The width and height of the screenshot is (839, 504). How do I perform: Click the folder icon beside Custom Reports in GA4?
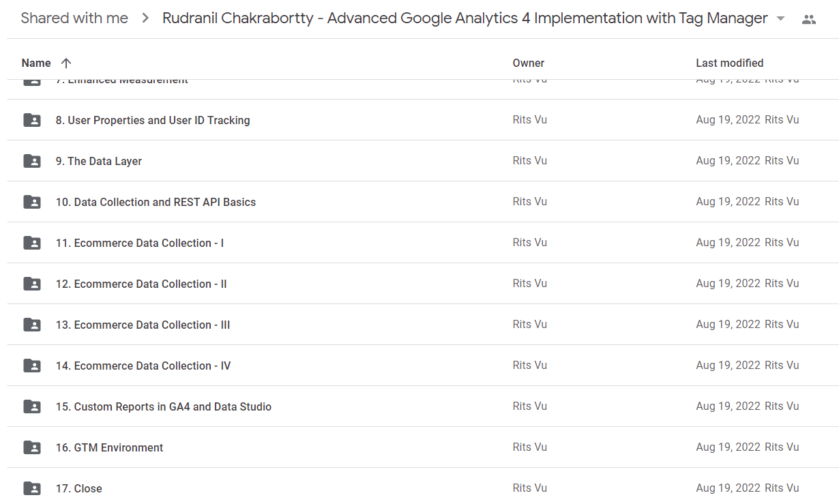point(32,406)
